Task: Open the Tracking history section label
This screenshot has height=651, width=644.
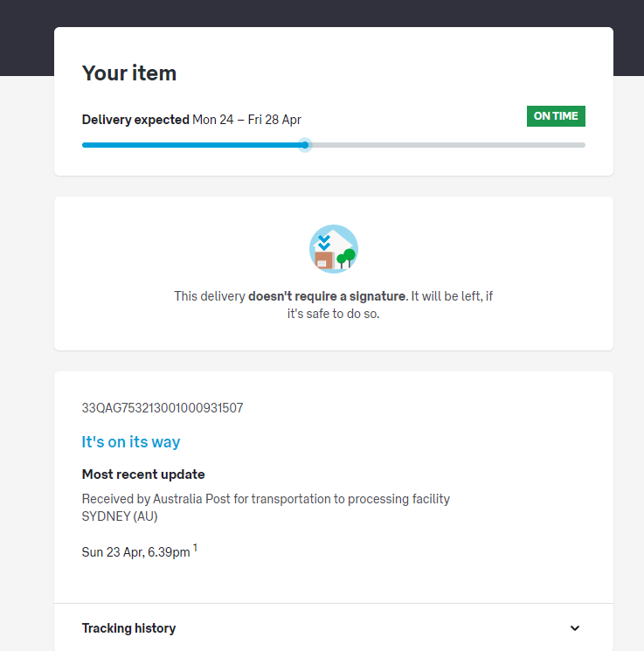Action: pyautogui.click(x=128, y=628)
